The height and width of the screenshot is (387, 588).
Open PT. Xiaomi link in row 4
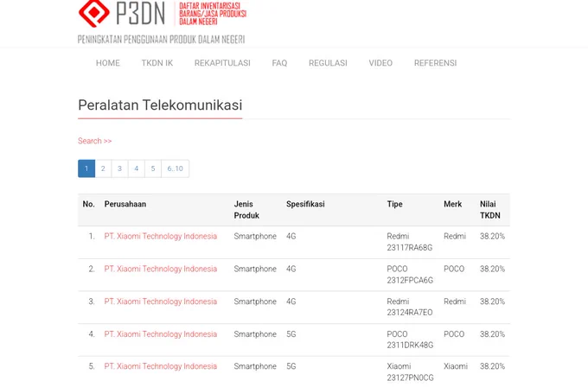tap(161, 334)
